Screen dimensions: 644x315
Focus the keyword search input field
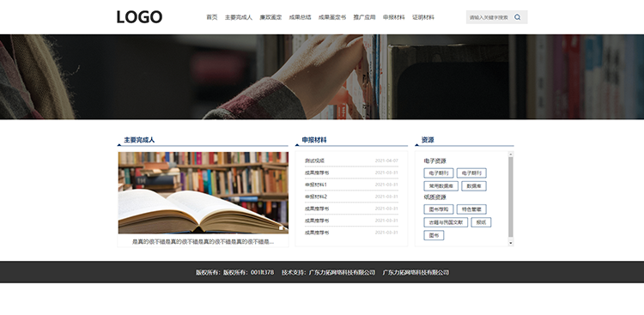(x=489, y=17)
